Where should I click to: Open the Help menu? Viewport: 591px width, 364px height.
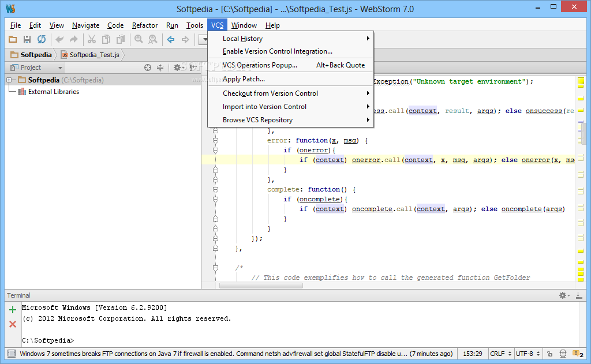point(272,25)
